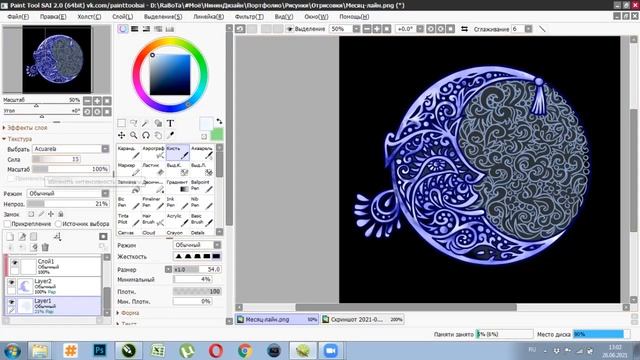Enable the Прикрепление clipping checkbox
Viewport: 640px width, 360px height.
7,224
